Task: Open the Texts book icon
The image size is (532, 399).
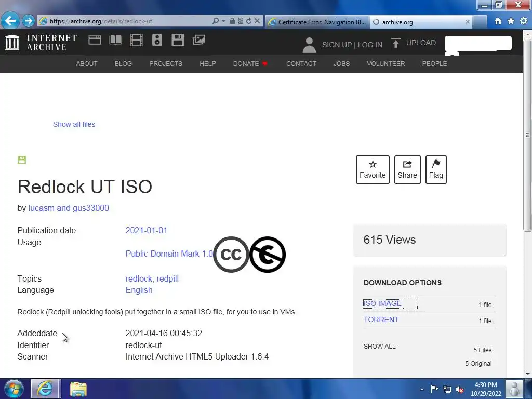Action: (x=115, y=40)
